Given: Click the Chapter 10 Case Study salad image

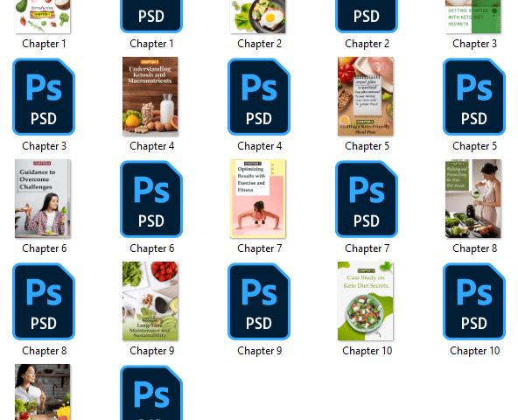Looking at the screenshot, I should coord(366,301).
